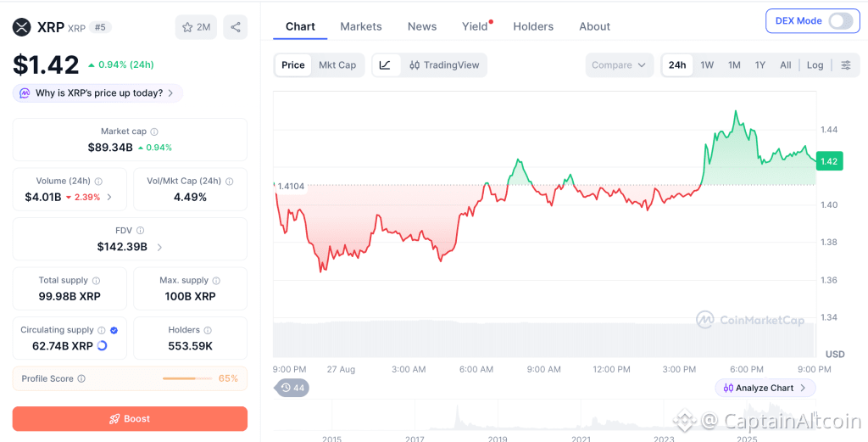Click the $4.01B volume value

pyautogui.click(x=43, y=197)
